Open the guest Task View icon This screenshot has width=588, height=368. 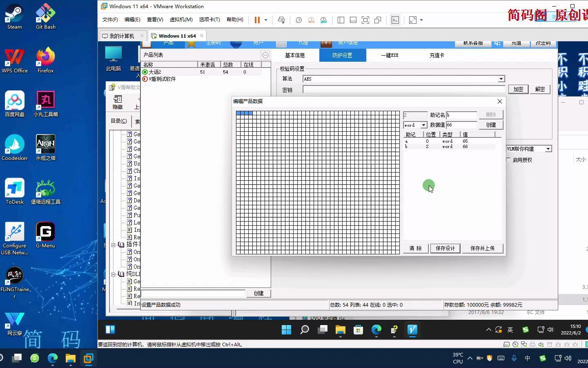click(x=323, y=330)
